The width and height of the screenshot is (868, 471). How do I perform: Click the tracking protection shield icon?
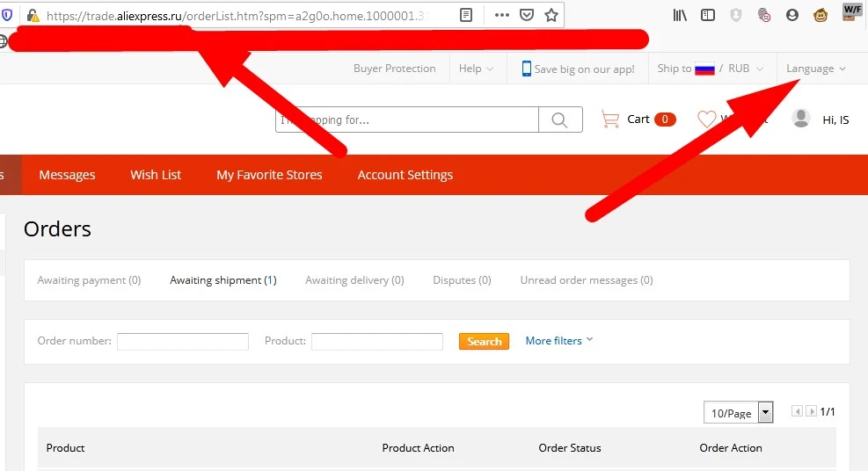coord(7,15)
